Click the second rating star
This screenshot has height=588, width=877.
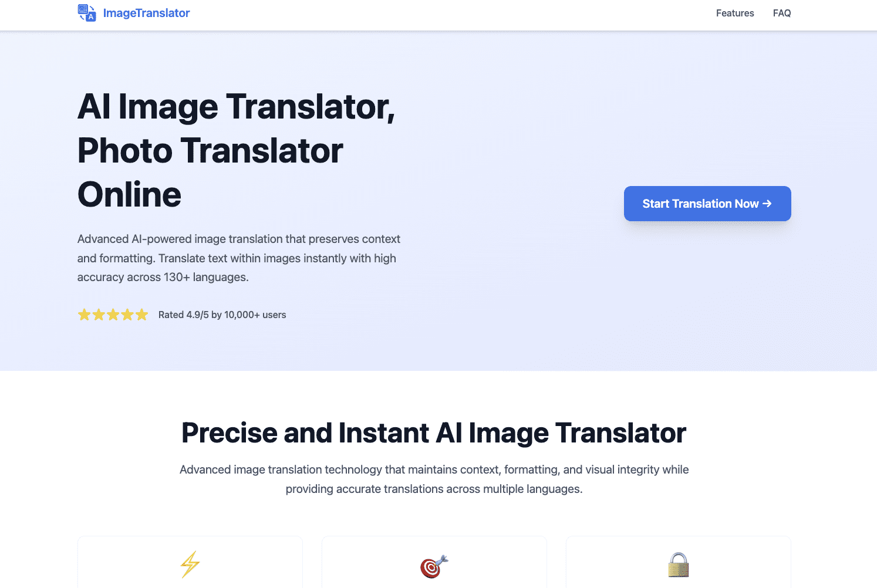(x=99, y=315)
